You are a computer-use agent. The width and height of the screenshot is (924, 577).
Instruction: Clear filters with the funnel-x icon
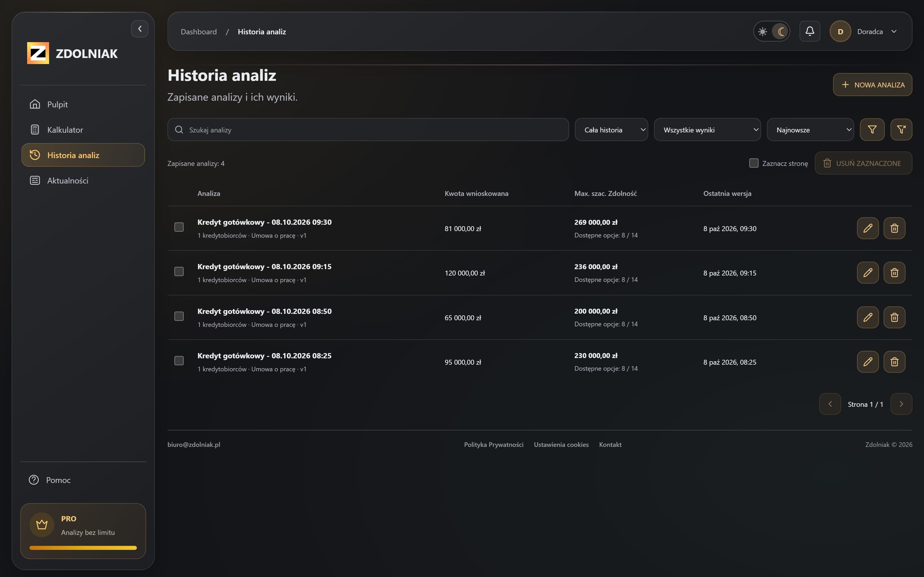tap(901, 130)
